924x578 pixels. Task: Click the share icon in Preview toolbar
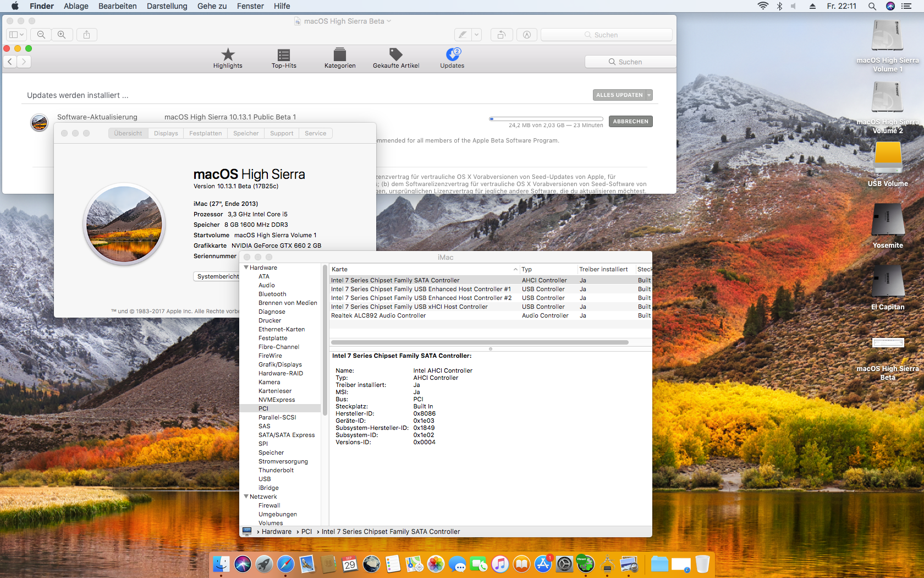[87, 35]
